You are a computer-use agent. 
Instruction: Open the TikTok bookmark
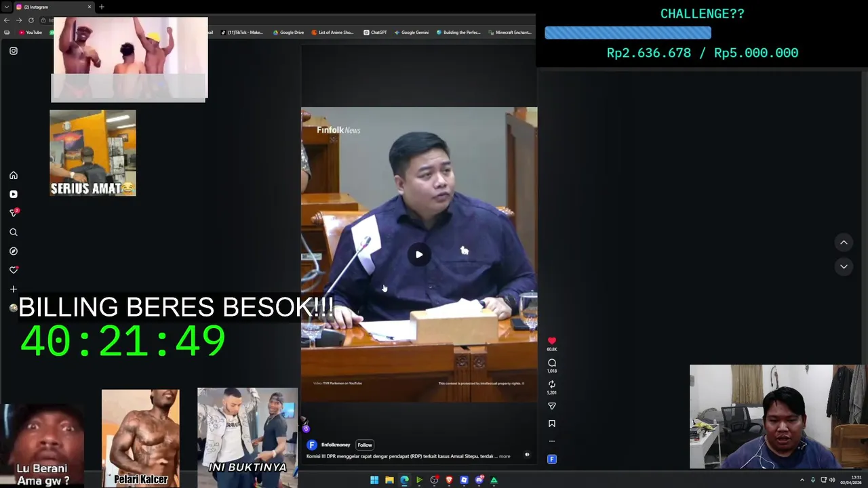click(x=241, y=33)
